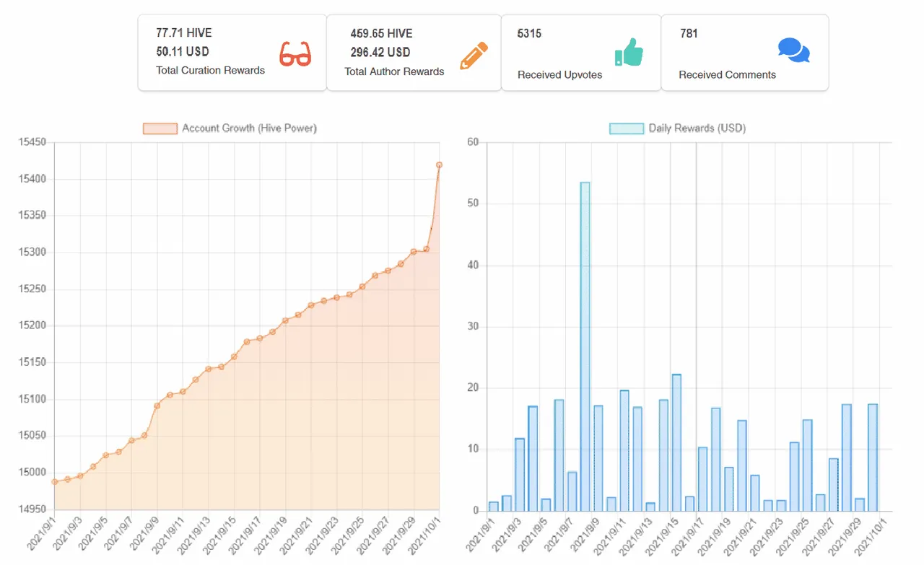This screenshot has width=924, height=565.
Task: Click the red glasses curation icon
Action: (295, 55)
